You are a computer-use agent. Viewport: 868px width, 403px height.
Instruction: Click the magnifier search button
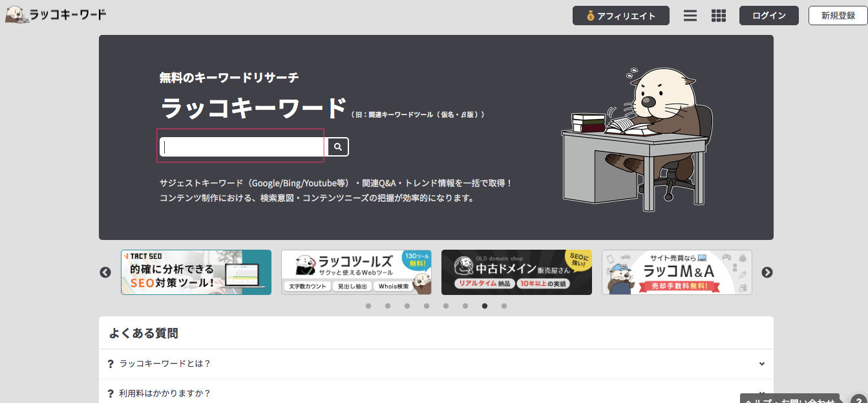pyautogui.click(x=338, y=147)
